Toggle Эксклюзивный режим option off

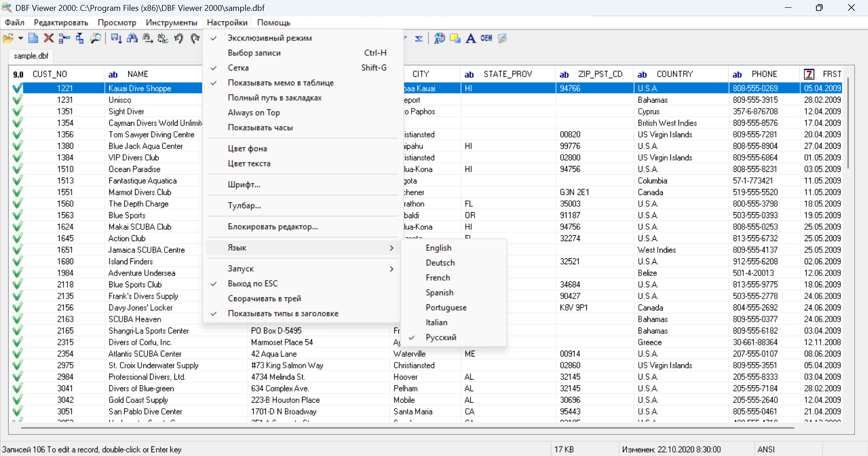(x=269, y=38)
